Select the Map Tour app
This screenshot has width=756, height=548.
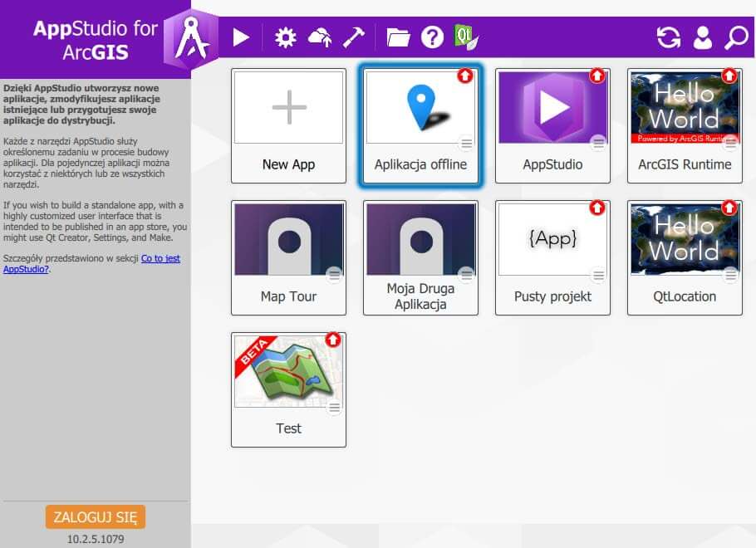289,258
